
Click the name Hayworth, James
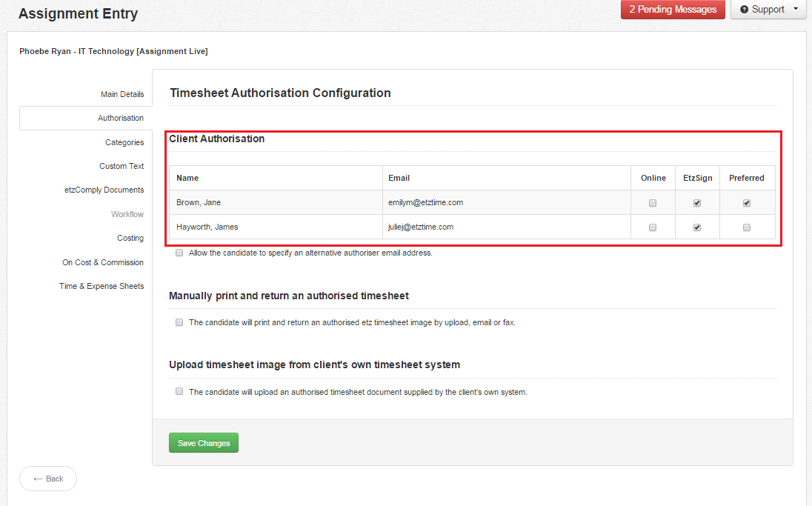[x=207, y=227]
